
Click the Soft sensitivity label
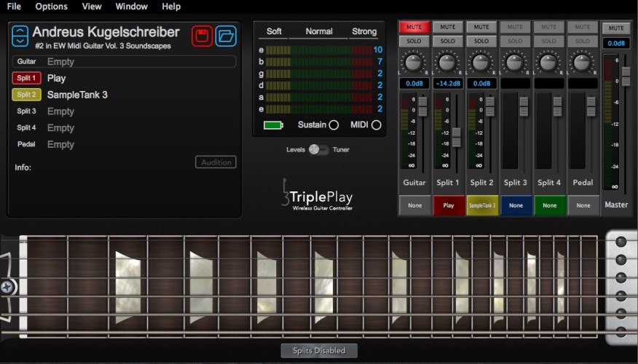274,31
